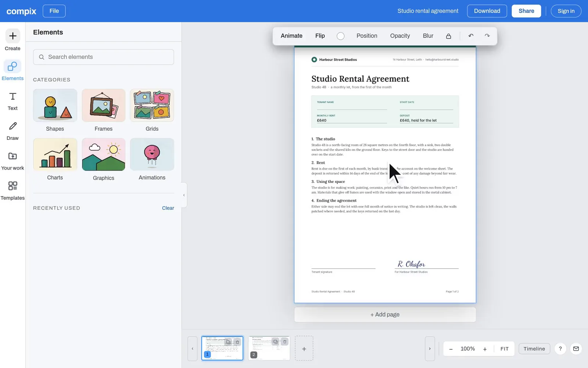
Task: Click the Sign in button
Action: (566, 11)
